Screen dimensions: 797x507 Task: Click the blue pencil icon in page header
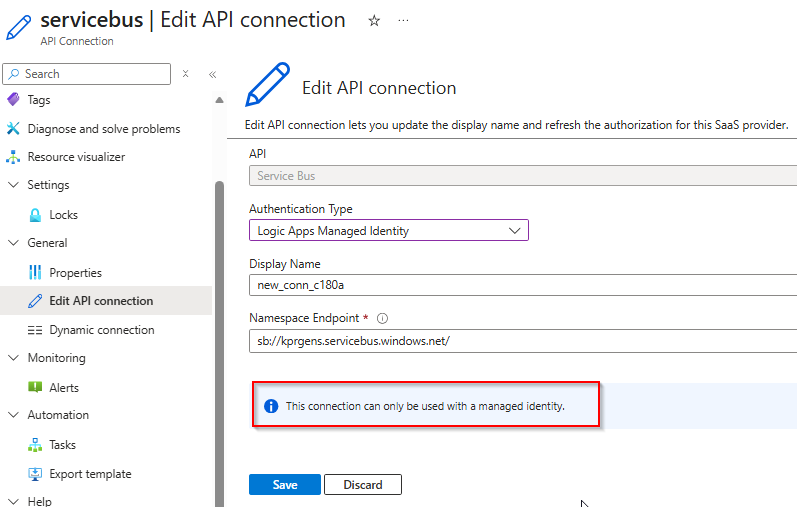click(x=19, y=27)
